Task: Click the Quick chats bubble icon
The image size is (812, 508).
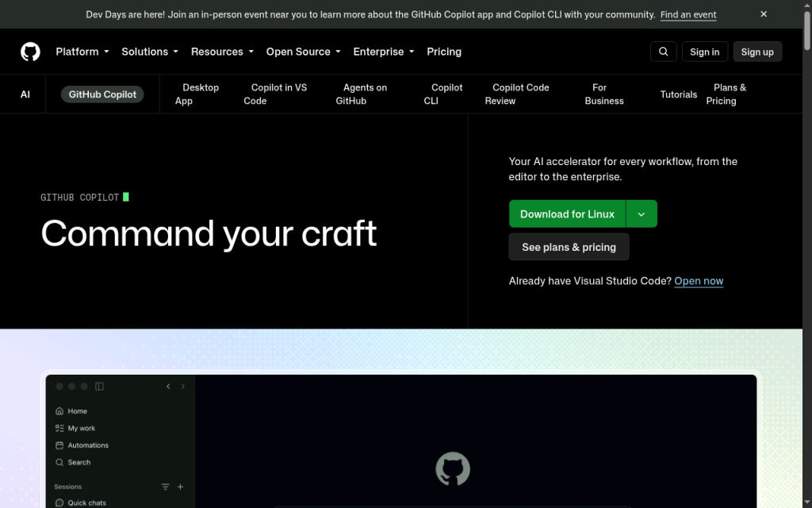Action: pyautogui.click(x=59, y=502)
